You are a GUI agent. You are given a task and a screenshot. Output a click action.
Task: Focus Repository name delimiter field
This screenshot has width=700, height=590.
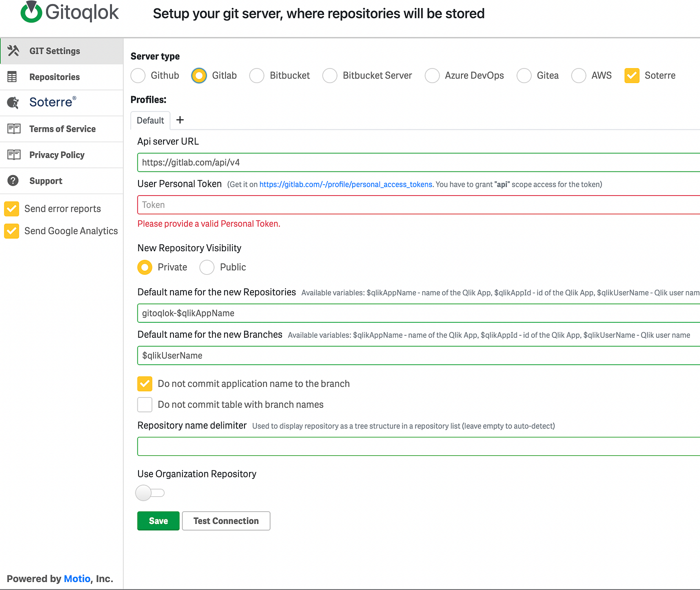[x=418, y=446]
